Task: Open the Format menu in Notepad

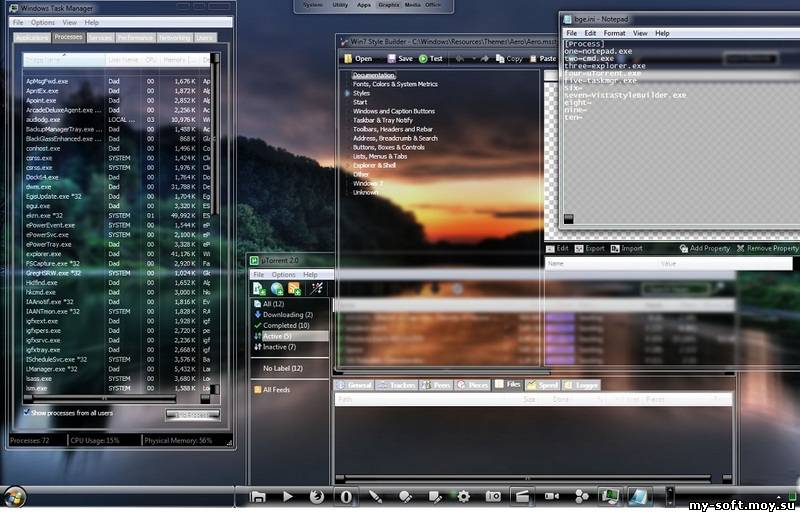Action: pos(614,33)
